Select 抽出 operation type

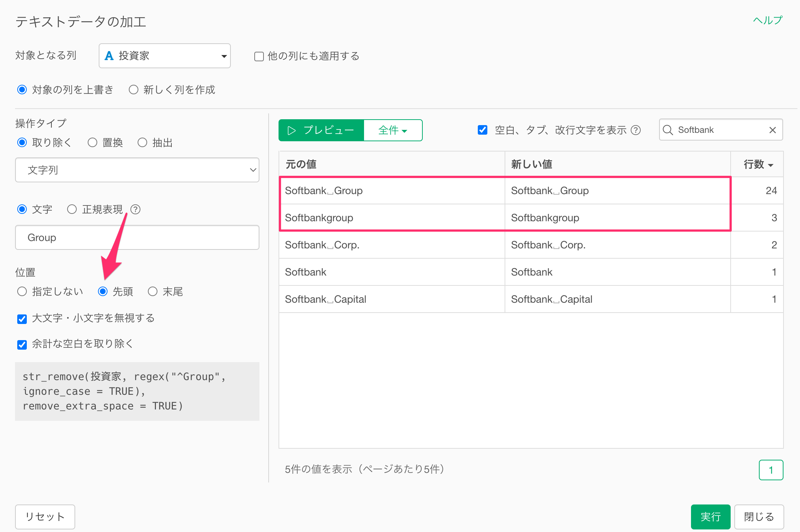142,142
